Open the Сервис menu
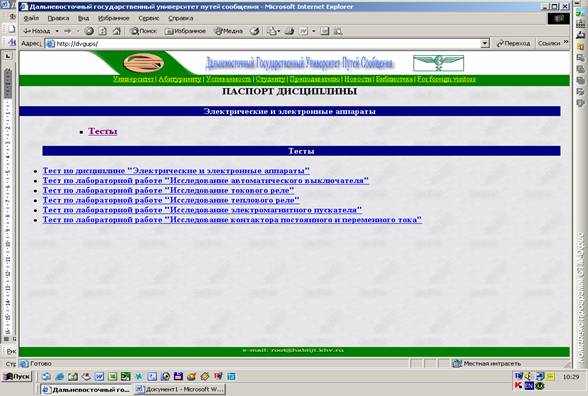 148,18
